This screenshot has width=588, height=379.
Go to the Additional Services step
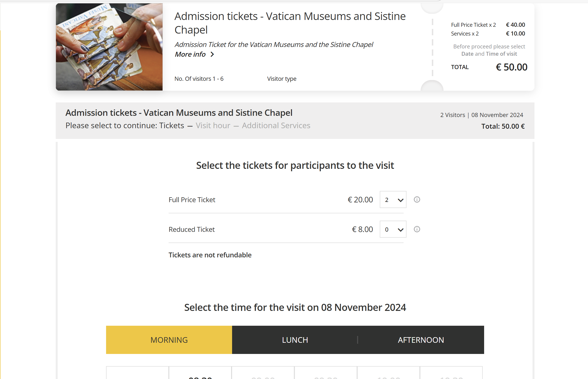pyautogui.click(x=276, y=126)
